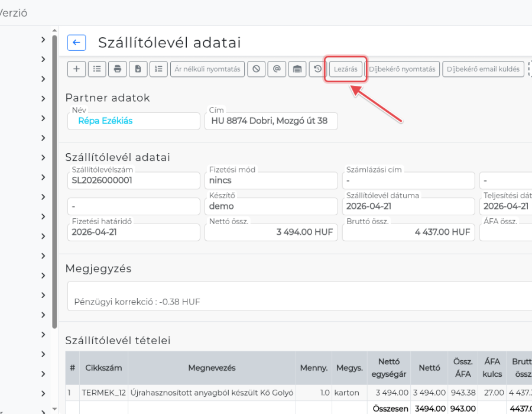Open the bulleted list view icon

point(97,69)
